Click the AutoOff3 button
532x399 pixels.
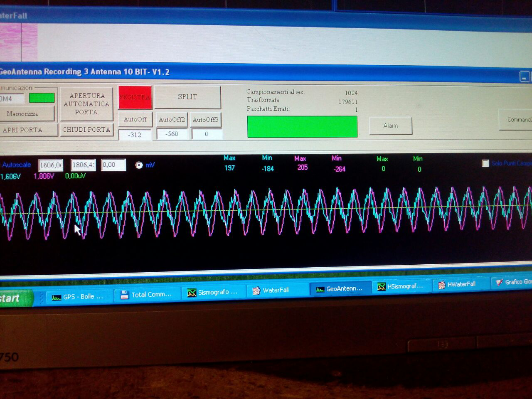point(205,120)
